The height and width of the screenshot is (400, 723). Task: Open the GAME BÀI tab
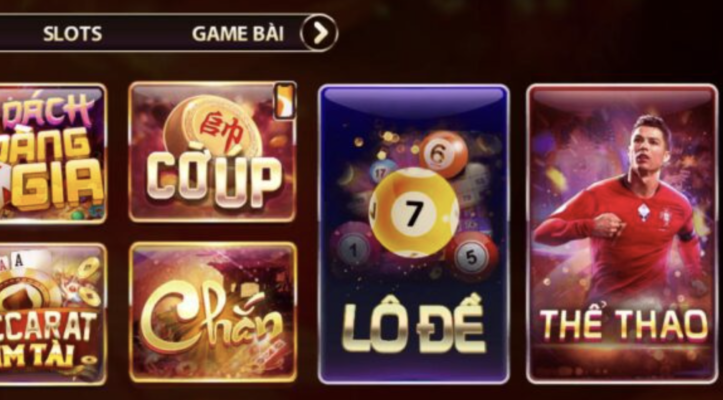(x=237, y=34)
